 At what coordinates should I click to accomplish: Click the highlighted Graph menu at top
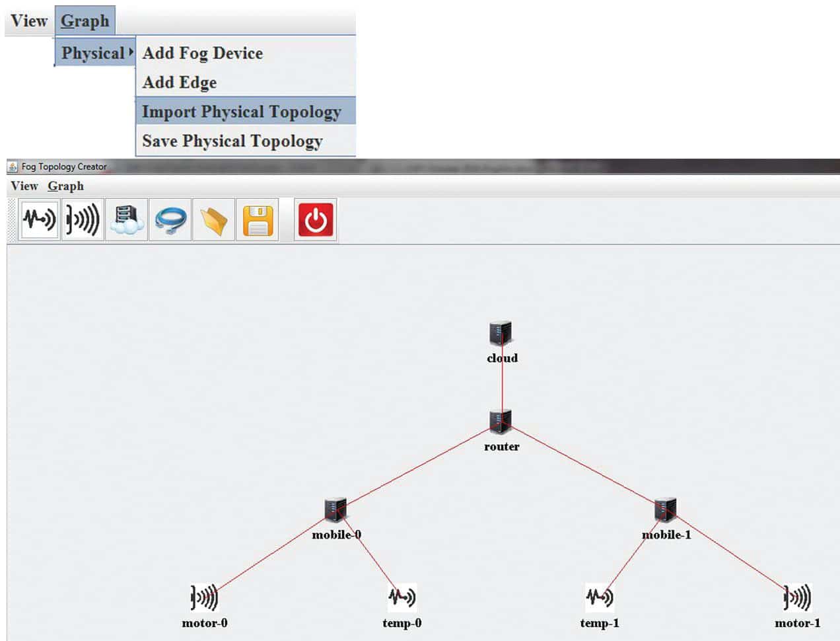coord(85,20)
